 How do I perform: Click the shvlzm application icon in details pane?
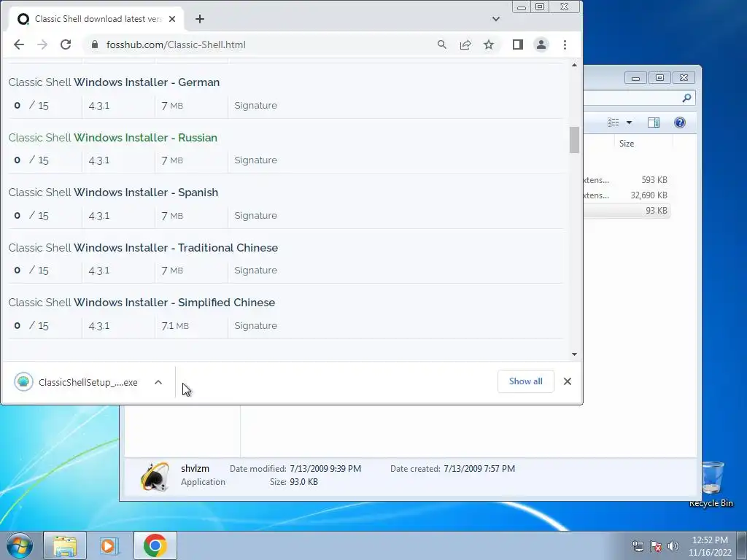(x=155, y=476)
